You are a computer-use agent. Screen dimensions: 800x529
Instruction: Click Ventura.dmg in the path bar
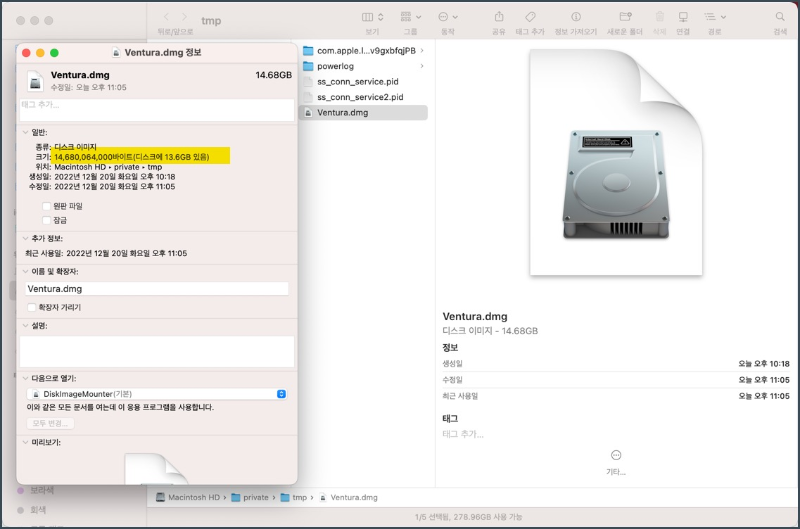point(348,497)
